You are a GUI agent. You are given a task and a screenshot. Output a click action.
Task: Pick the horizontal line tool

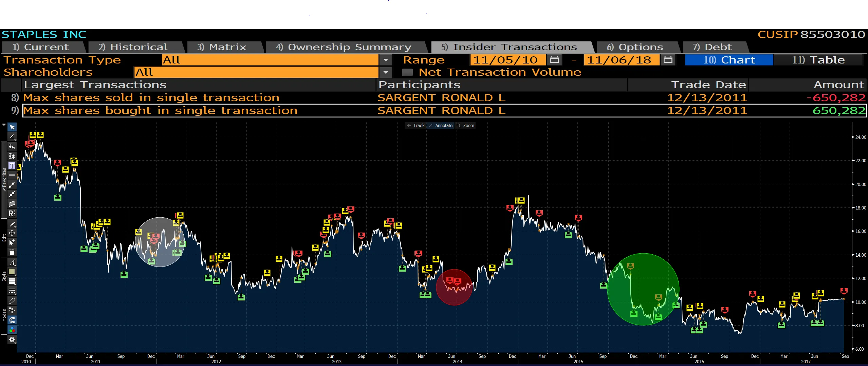point(12,175)
